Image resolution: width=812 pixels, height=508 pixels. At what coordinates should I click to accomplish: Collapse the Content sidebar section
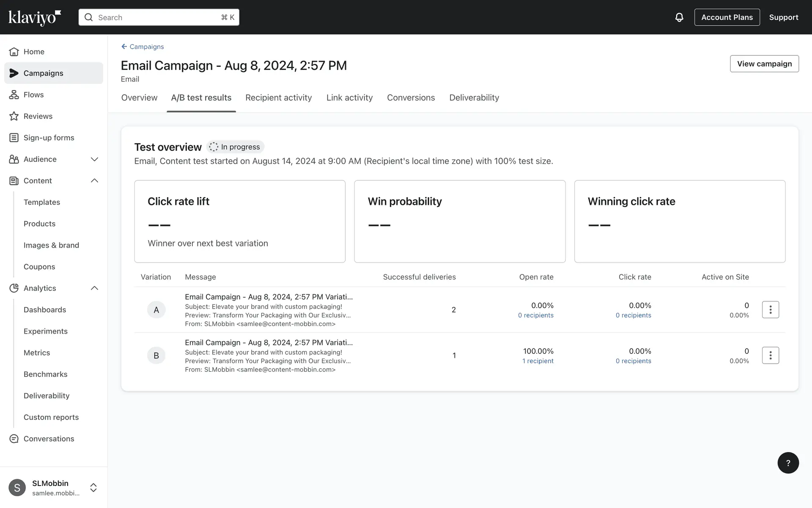94,181
